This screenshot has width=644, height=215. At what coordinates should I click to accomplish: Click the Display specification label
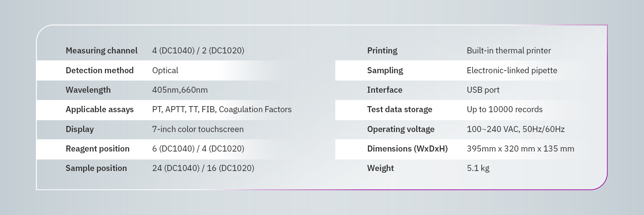79,129
